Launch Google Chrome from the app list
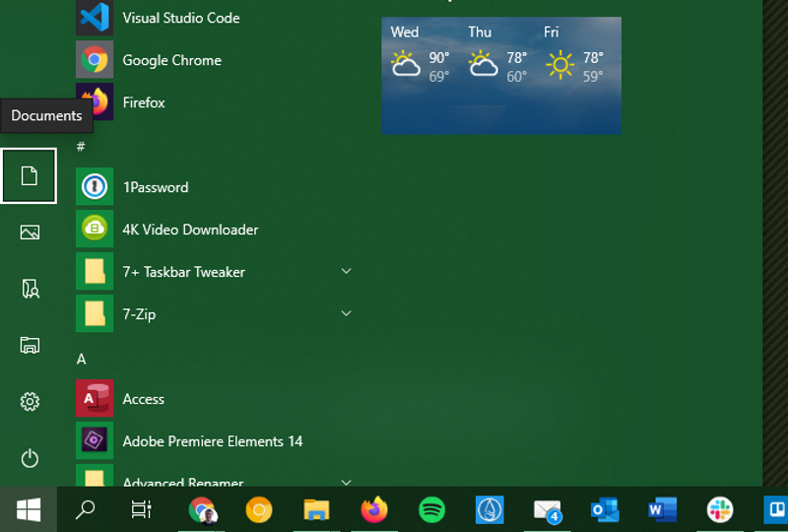The width and height of the screenshot is (788, 532). [214, 60]
